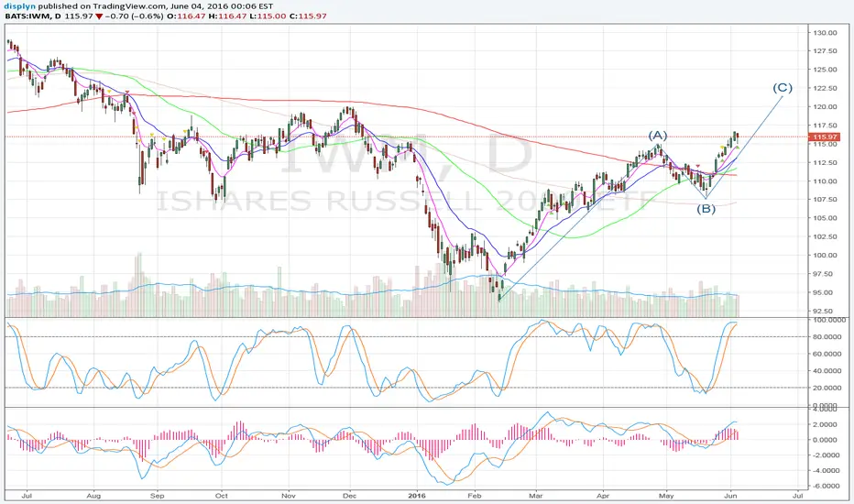This screenshot has width=854, height=504.
Task: Click the displyn author name
Action: point(19,6)
